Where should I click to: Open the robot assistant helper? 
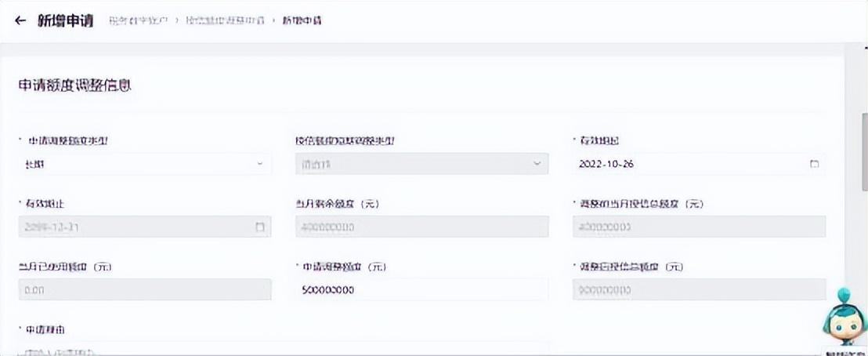[x=843, y=320]
